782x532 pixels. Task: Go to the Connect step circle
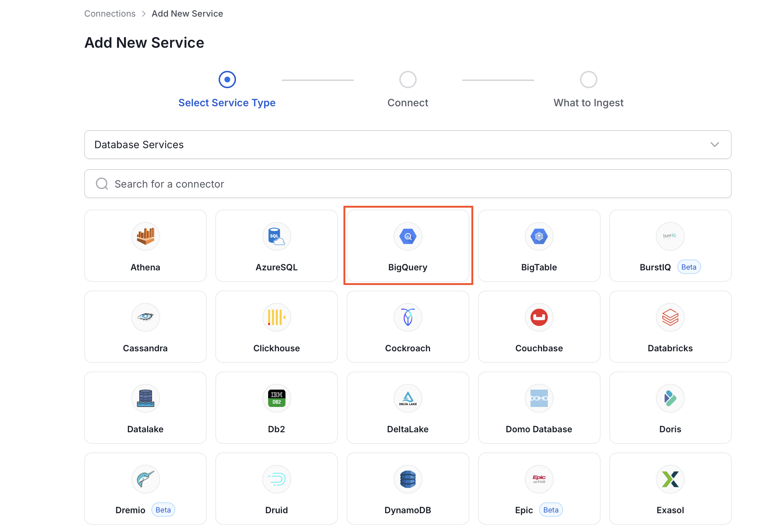tap(408, 80)
